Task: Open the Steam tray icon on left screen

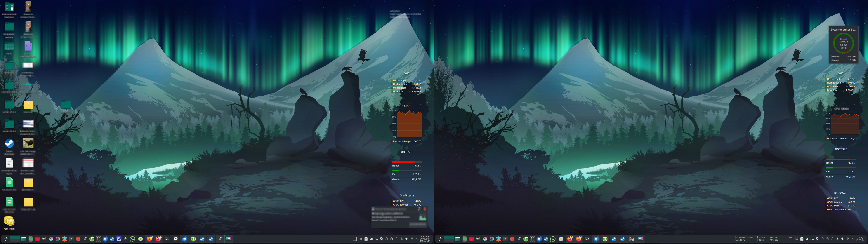Action: click(381, 239)
